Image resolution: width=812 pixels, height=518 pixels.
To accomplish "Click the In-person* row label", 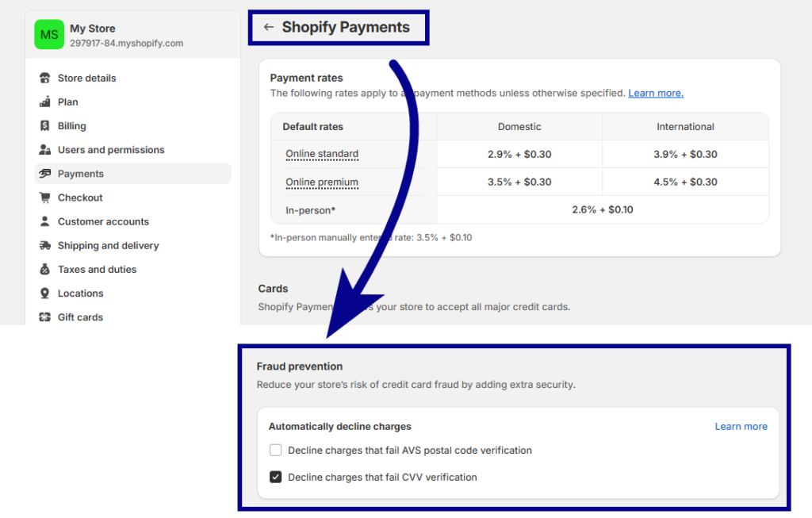I will click(311, 210).
